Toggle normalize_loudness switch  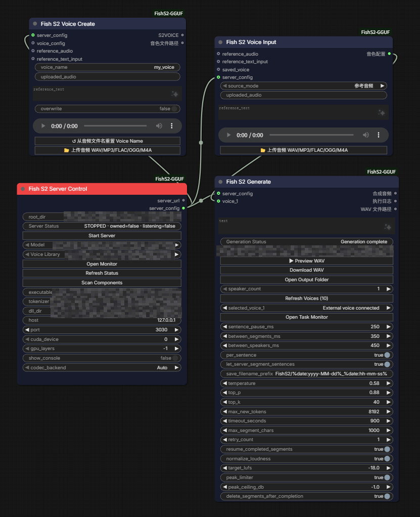click(x=387, y=459)
